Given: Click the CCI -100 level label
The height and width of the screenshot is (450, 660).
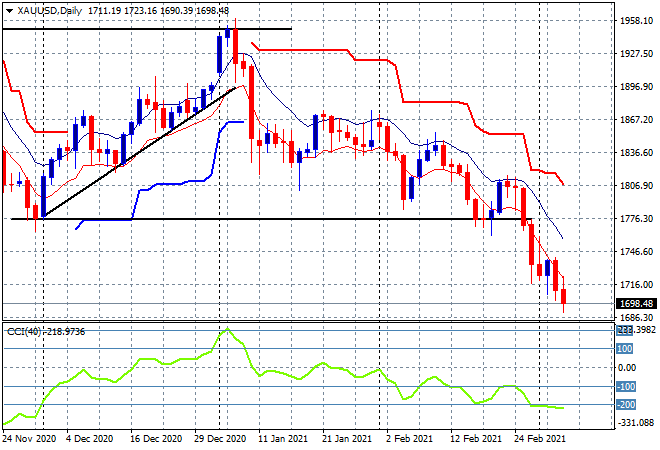Looking at the screenshot, I should (x=625, y=386).
